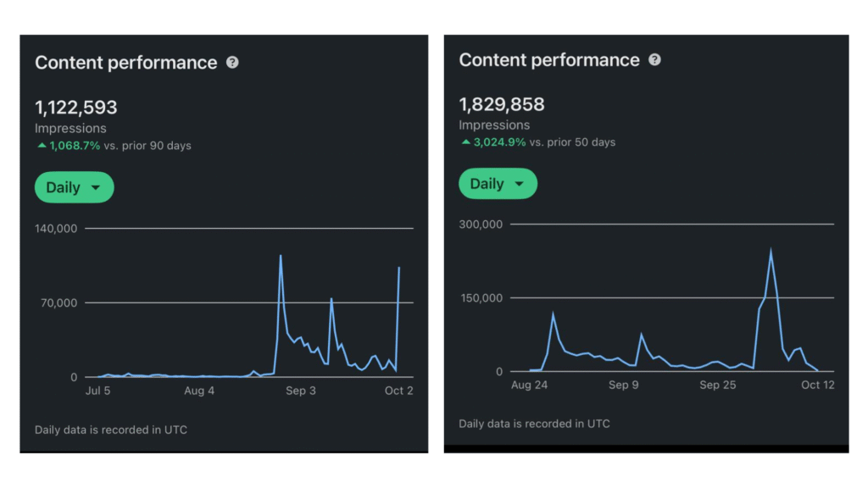Click the chevron inside the left Daily button
Screen dimensions: 868x488
pyautogui.click(x=96, y=187)
